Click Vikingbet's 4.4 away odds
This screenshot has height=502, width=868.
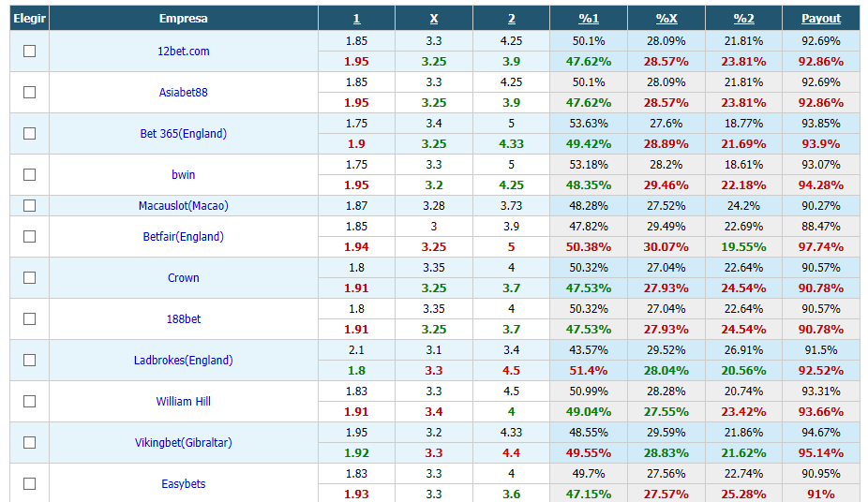tap(512, 452)
